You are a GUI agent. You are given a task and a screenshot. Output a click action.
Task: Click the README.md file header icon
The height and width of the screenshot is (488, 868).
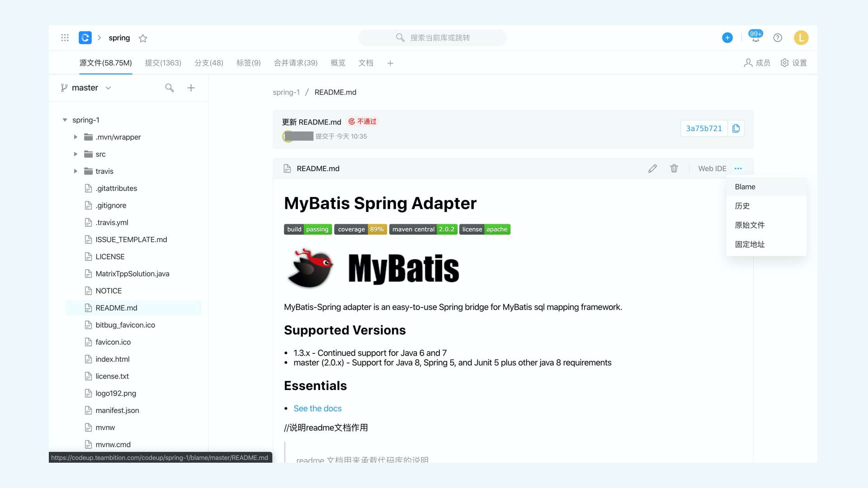(287, 169)
